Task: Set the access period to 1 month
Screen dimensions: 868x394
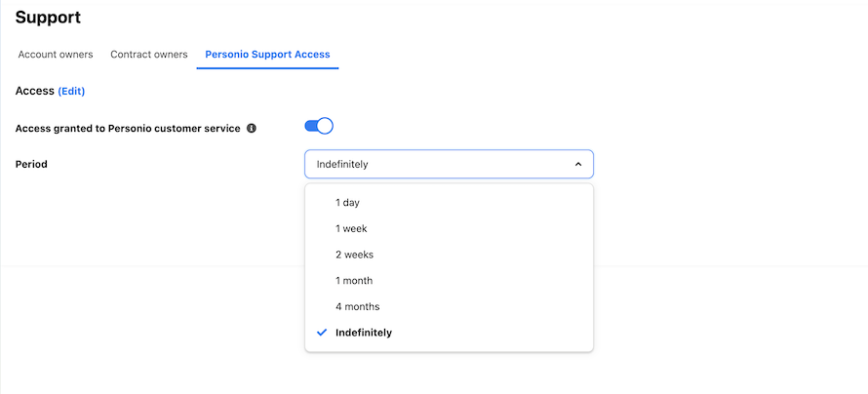Action: (x=449, y=281)
